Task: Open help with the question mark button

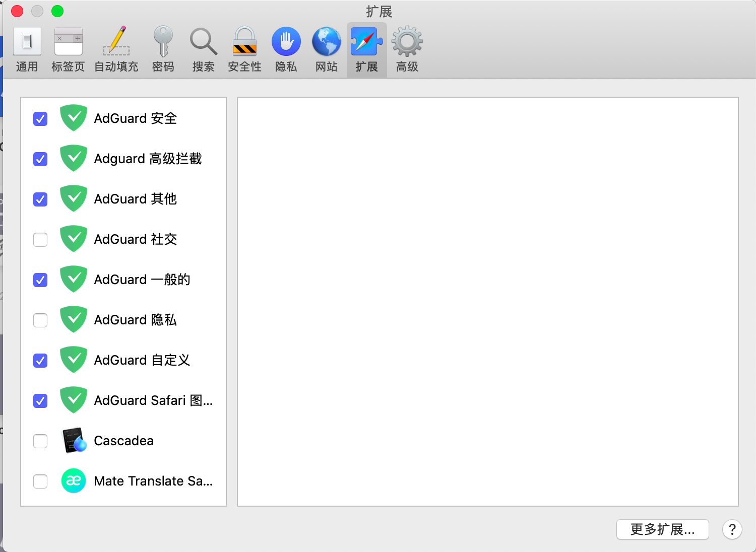Action: [x=732, y=529]
